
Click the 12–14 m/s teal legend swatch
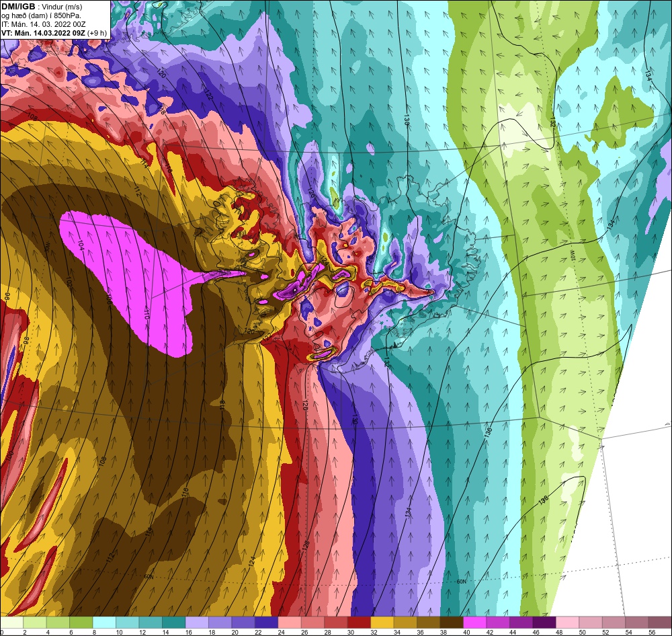[x=151, y=623]
